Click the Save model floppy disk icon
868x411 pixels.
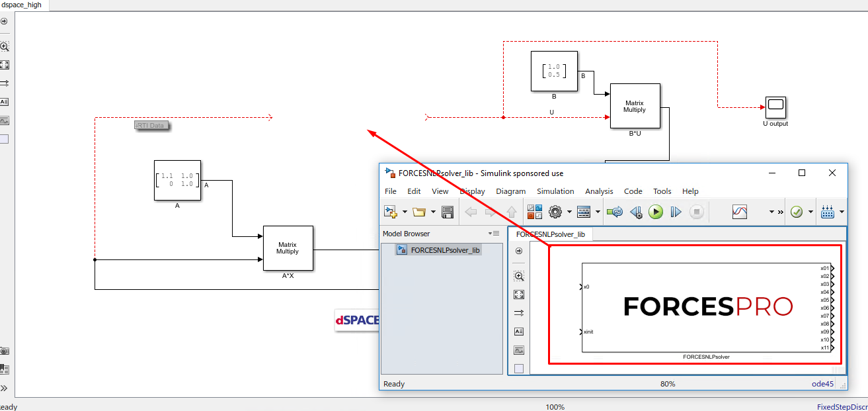448,212
